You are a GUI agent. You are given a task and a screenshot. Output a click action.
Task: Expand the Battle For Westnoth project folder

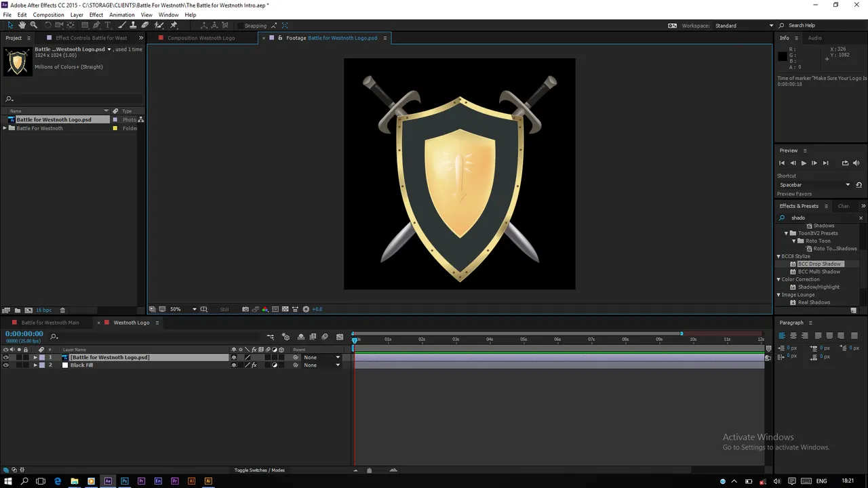(x=5, y=128)
